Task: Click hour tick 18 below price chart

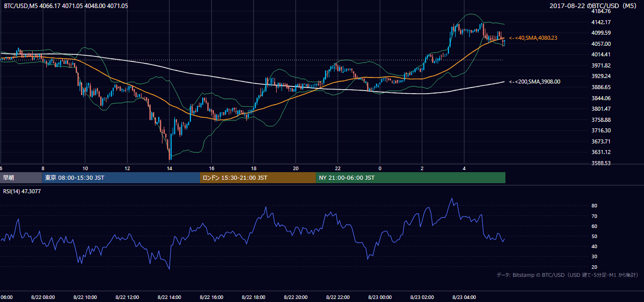Action: tap(253, 168)
